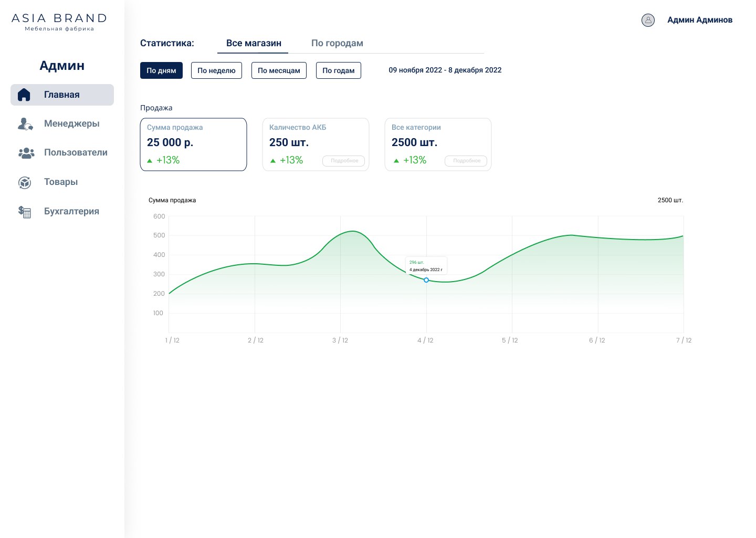Select the Сумма продажа stat card
Screen dimensions: 756x538
point(193,144)
